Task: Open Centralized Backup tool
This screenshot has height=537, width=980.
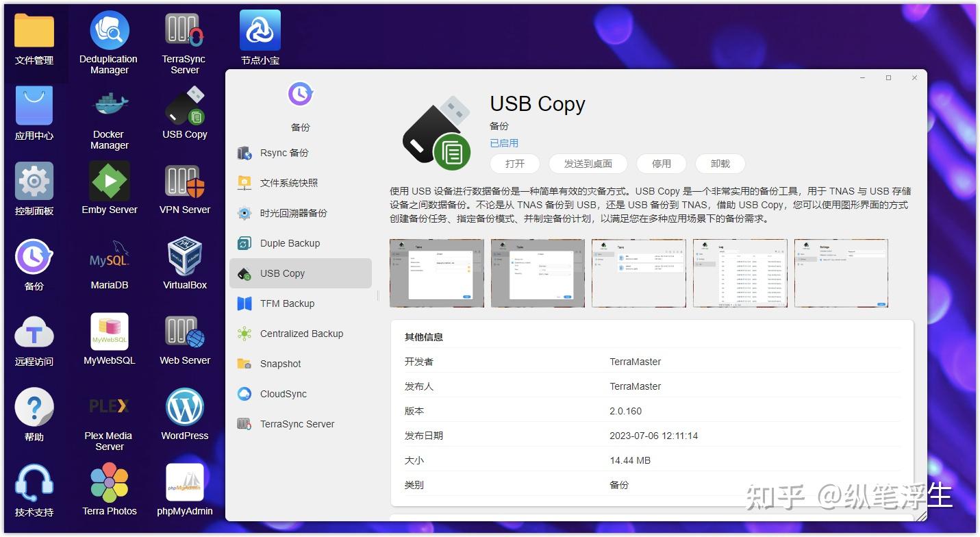Action: (301, 333)
